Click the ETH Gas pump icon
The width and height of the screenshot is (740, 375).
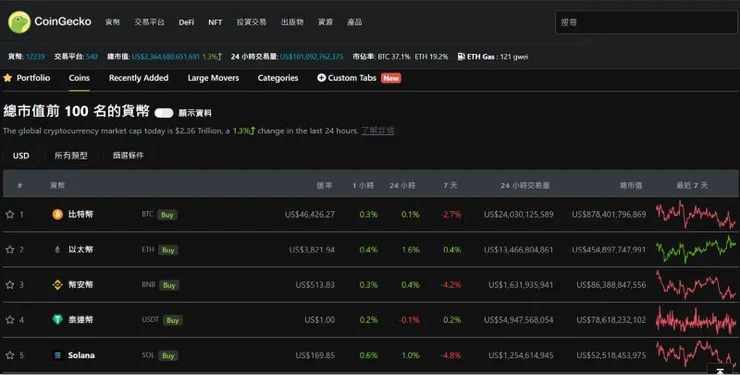point(461,57)
